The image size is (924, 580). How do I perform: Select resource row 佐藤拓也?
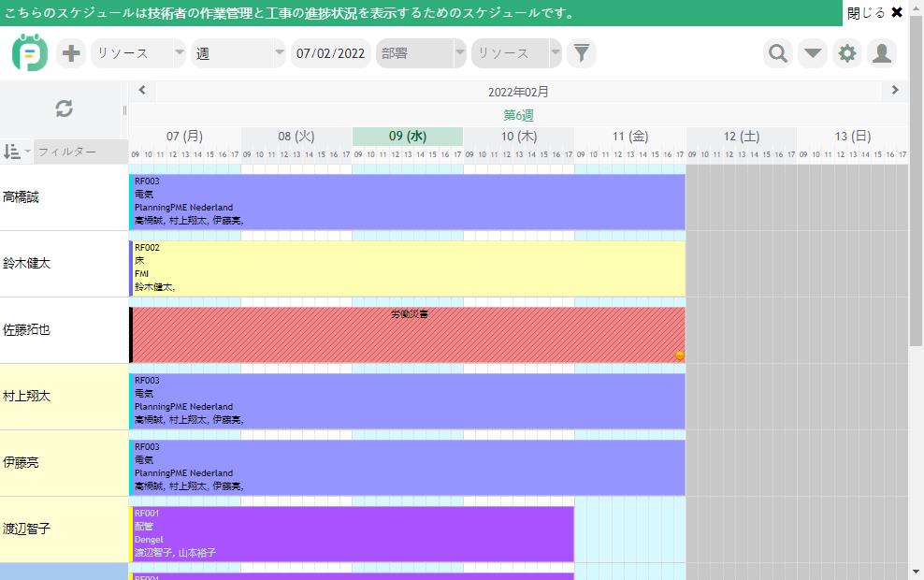coord(65,330)
